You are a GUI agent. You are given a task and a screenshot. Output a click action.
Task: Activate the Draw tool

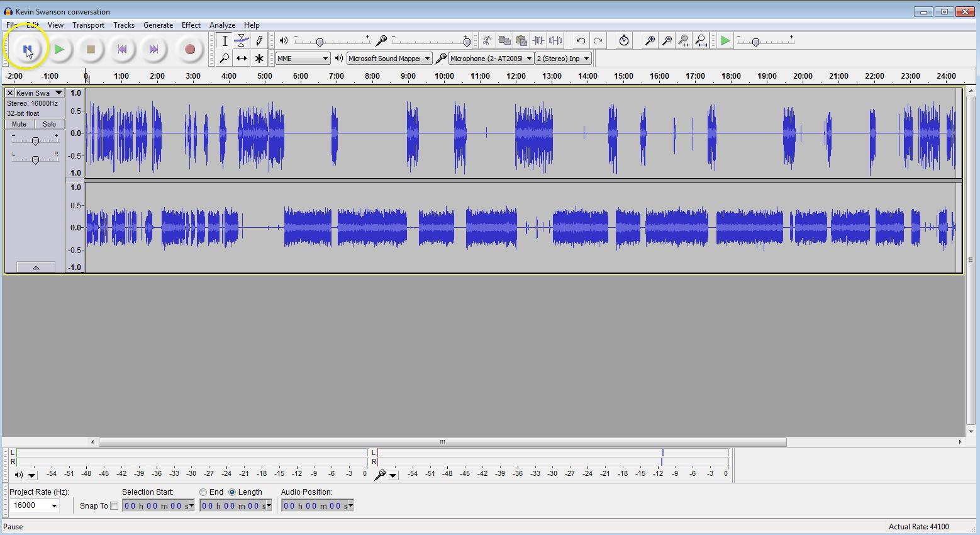point(259,40)
